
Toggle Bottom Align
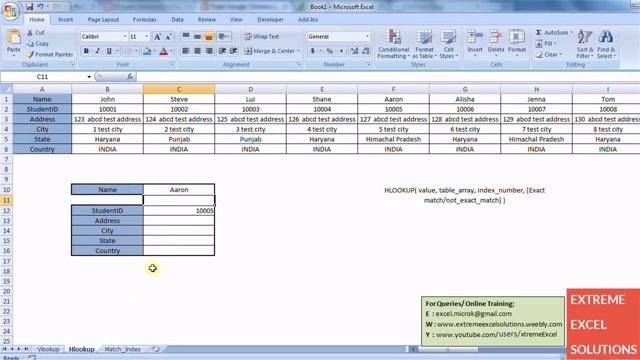(x=209, y=37)
